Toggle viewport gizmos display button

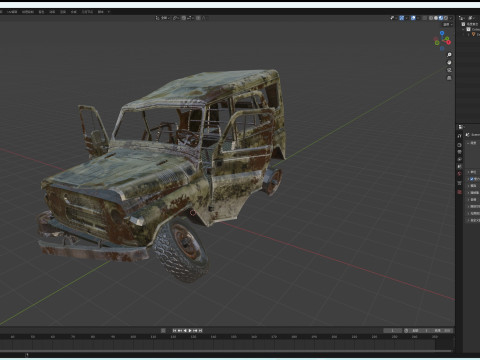coord(402,18)
